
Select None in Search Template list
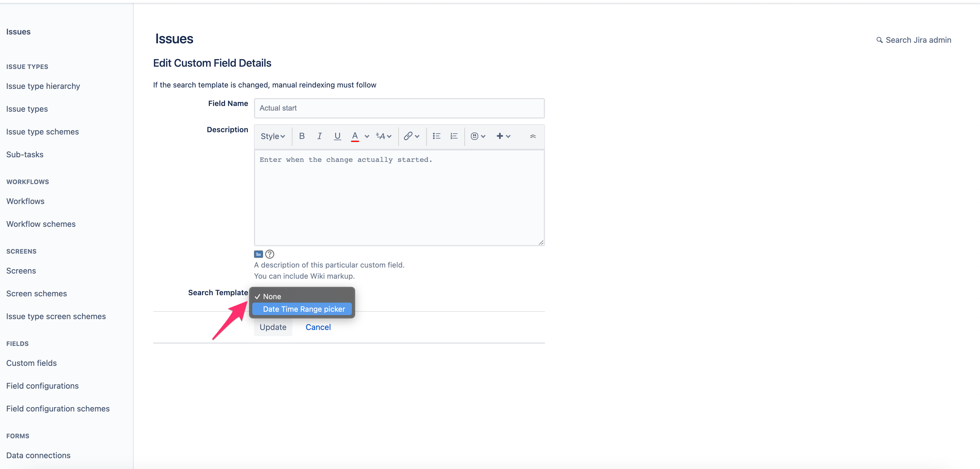(x=272, y=297)
